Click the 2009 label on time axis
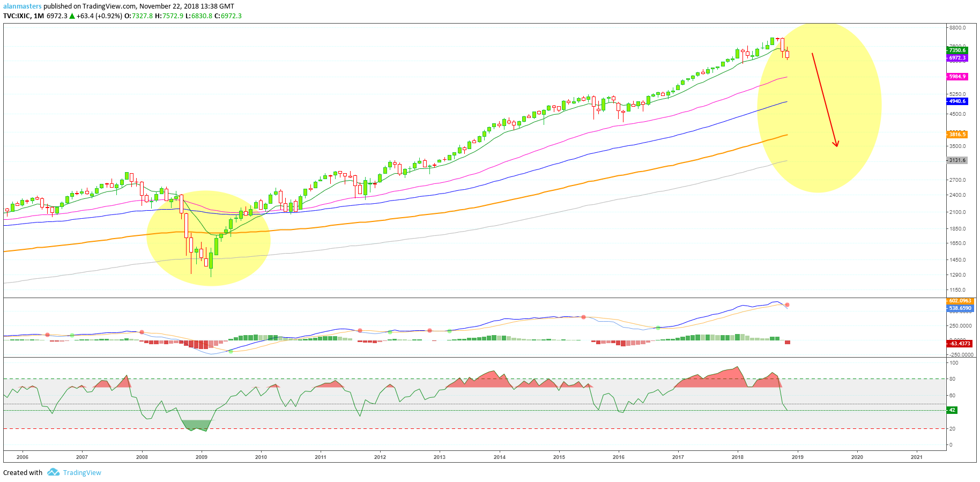The height and width of the screenshot is (482, 980). coord(202,457)
